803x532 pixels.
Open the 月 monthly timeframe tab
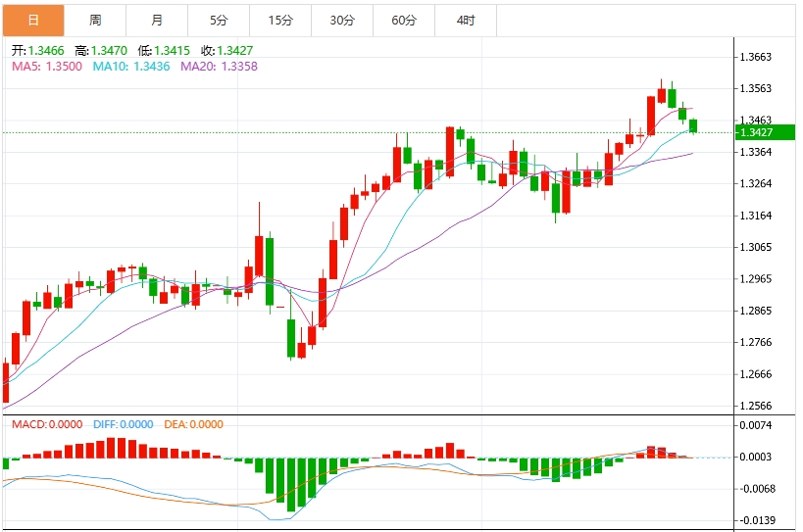(x=157, y=20)
